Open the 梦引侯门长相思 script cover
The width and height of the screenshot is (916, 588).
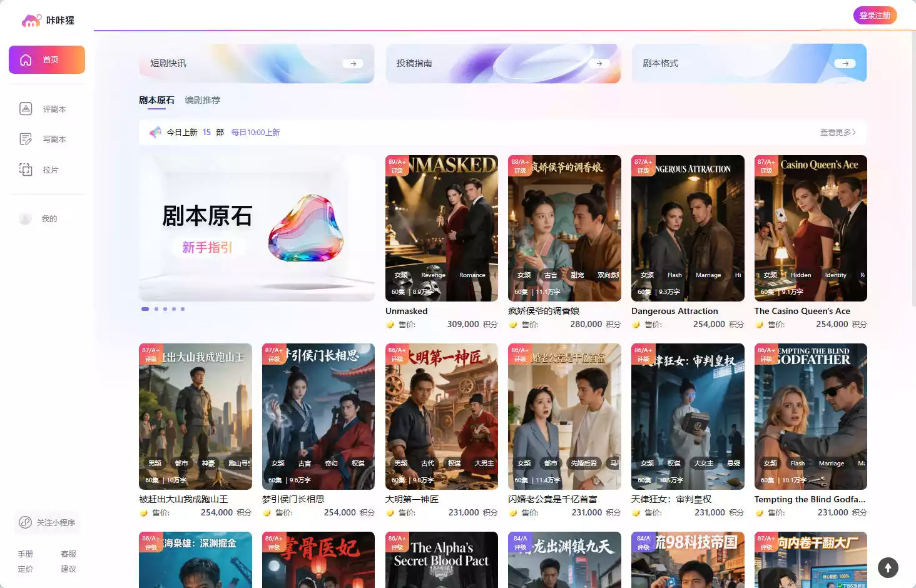click(318, 417)
